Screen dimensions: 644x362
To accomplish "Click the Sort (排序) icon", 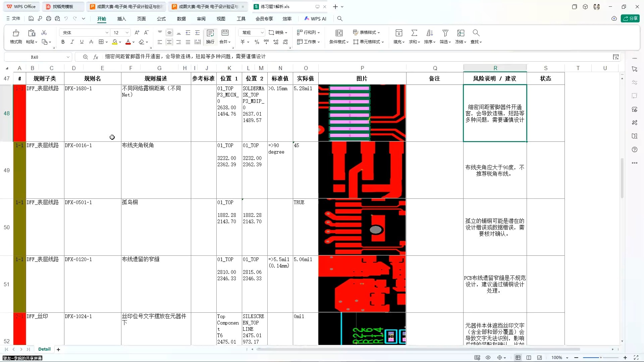I will click(430, 33).
